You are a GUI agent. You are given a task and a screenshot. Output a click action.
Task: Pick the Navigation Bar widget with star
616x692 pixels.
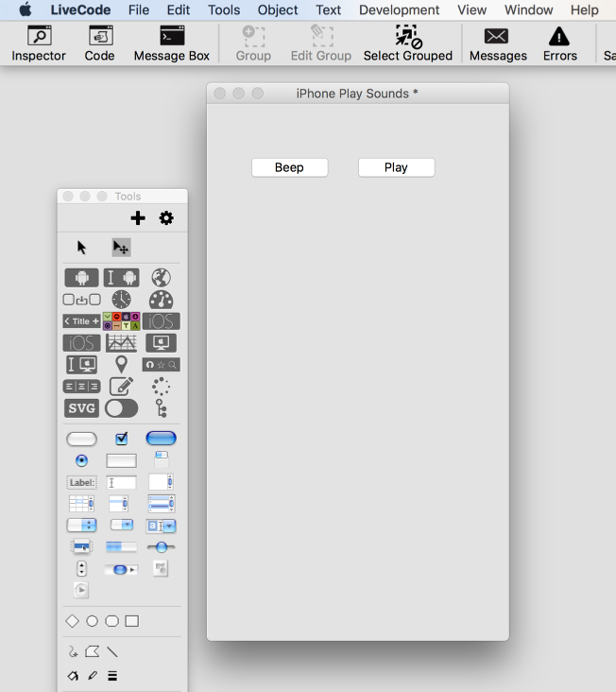(161, 365)
